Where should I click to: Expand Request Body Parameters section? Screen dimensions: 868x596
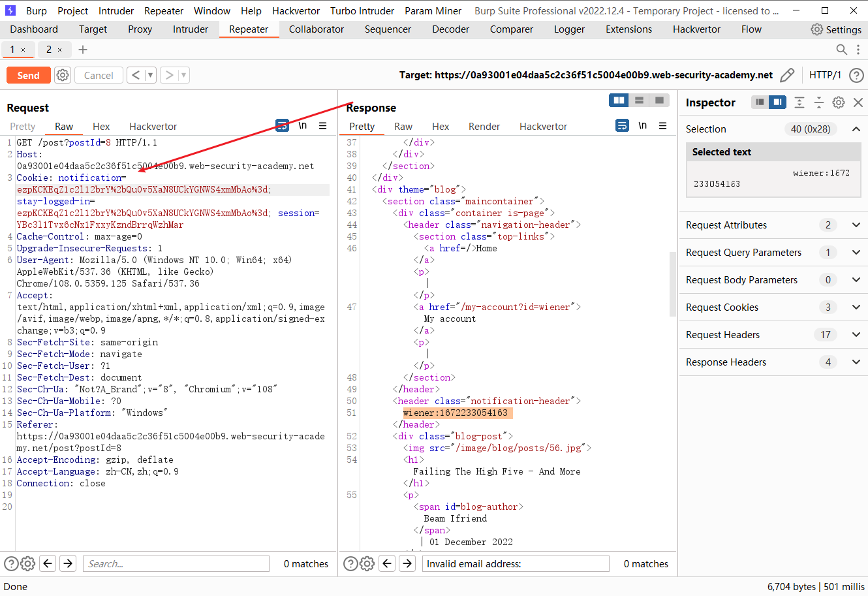[x=856, y=280]
